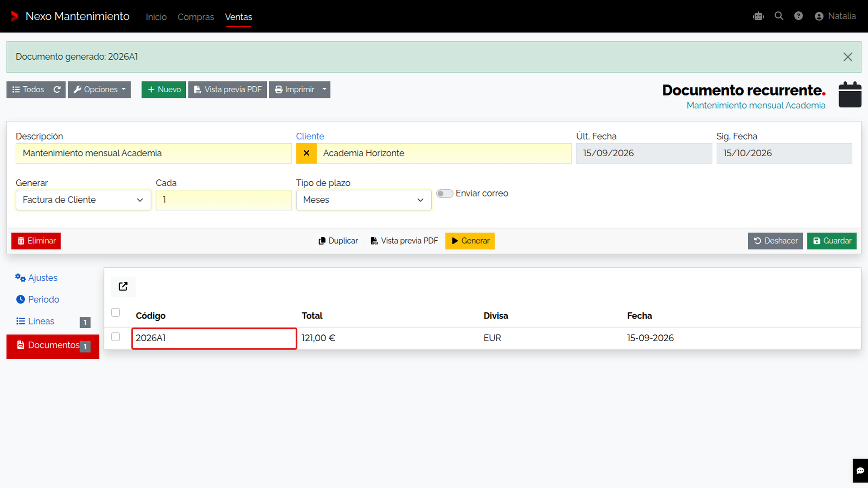This screenshot has height=488, width=868.
Task: Open the chat bubble widget
Action: pyautogui.click(x=860, y=470)
